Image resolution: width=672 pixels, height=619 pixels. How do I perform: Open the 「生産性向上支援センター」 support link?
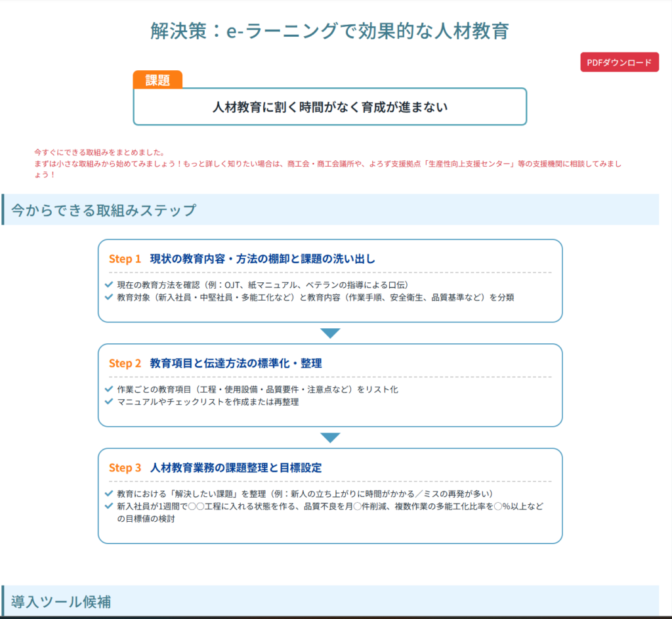point(471,165)
